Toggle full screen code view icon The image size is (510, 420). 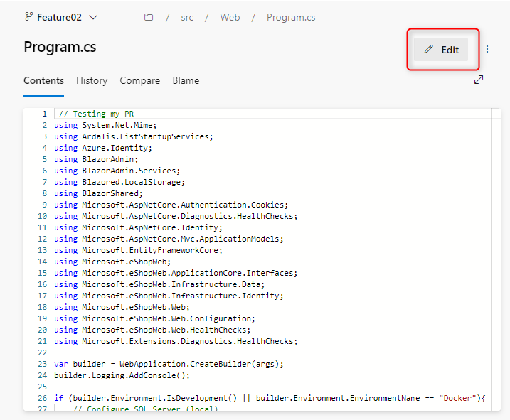(x=479, y=80)
